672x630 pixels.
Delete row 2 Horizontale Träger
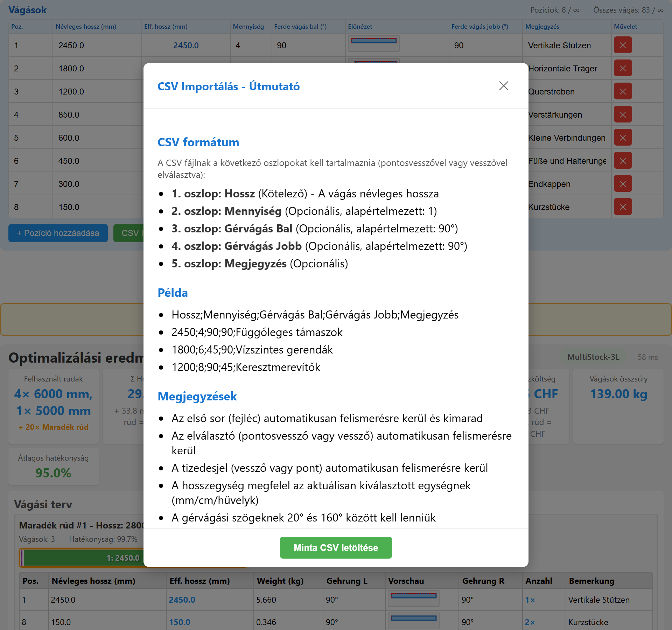click(623, 68)
